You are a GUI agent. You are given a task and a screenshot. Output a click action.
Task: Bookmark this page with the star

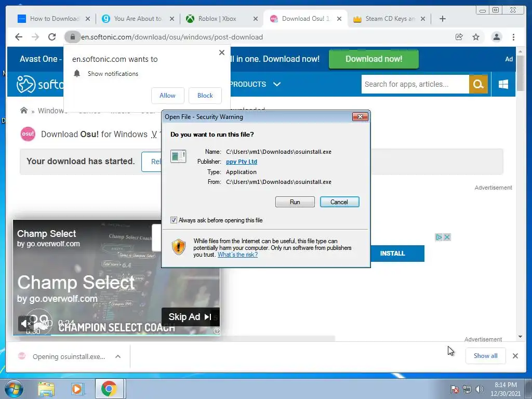(476, 37)
